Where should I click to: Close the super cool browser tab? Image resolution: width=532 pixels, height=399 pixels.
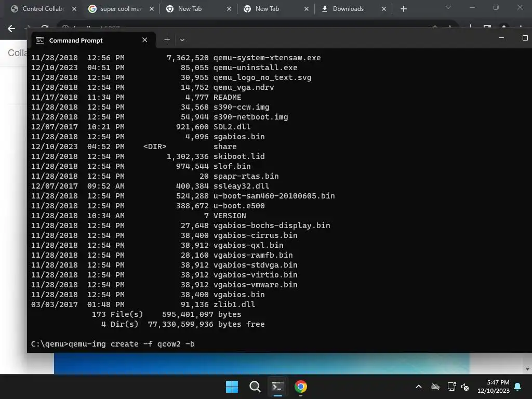152,9
